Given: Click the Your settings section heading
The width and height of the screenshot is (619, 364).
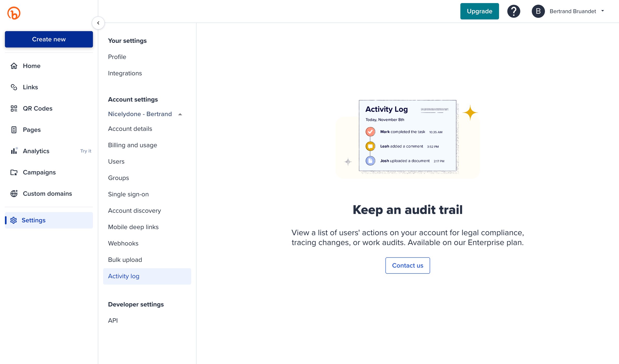Looking at the screenshot, I should (x=127, y=41).
